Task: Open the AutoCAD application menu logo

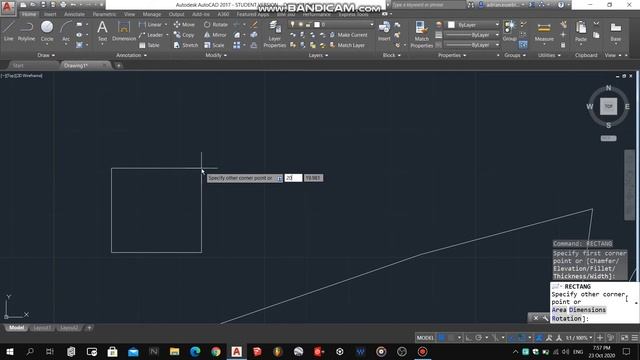Action: (8, 7)
